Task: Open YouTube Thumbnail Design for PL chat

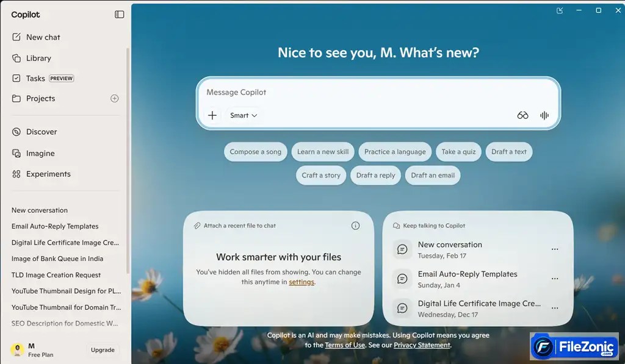Action: [66, 291]
